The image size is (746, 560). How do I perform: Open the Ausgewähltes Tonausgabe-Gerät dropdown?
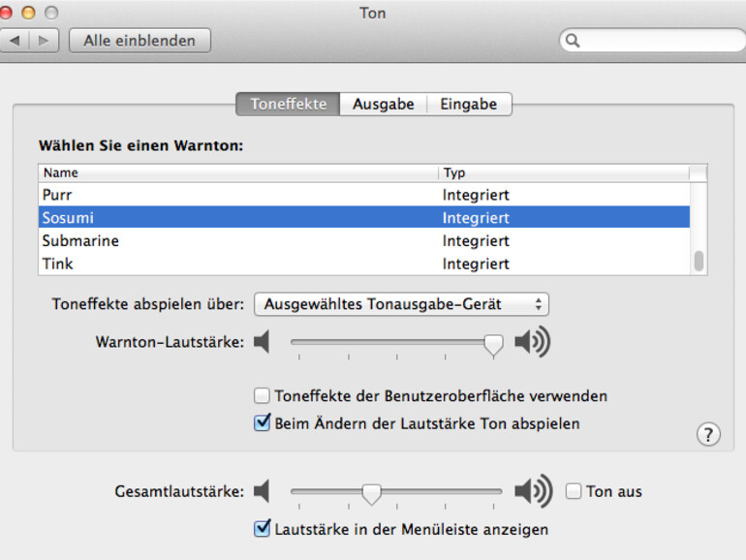coord(401,304)
